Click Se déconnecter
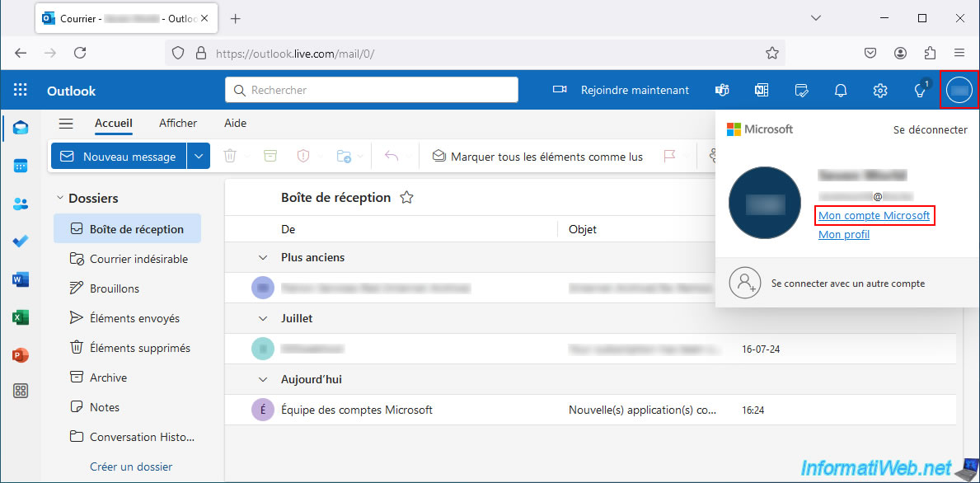This screenshot has height=483, width=980. (930, 130)
